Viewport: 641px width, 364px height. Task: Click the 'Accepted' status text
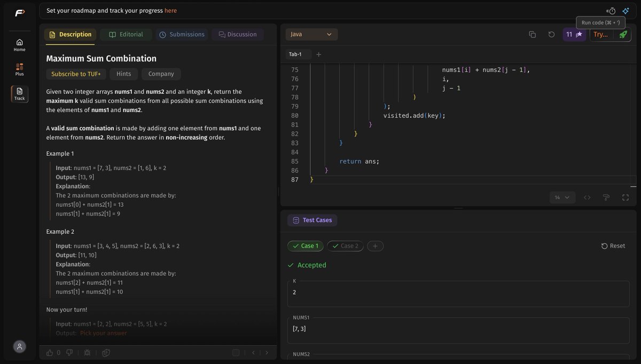point(312,265)
